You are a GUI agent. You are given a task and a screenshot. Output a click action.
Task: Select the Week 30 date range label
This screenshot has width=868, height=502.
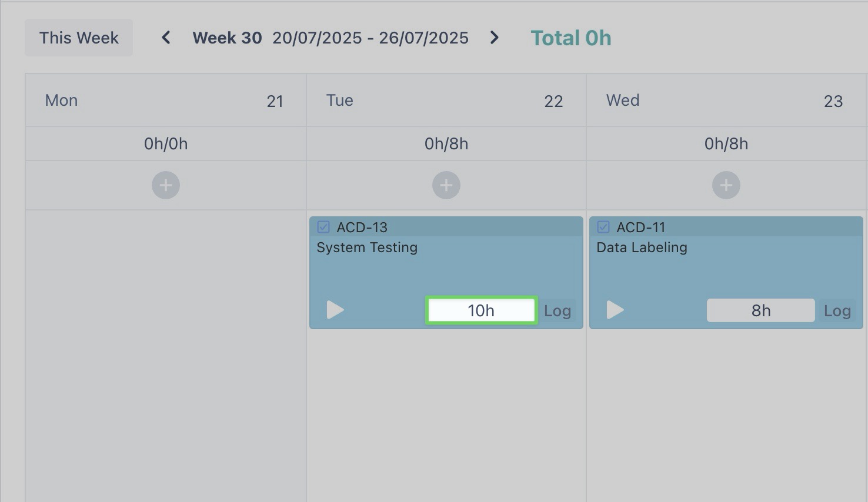point(330,38)
